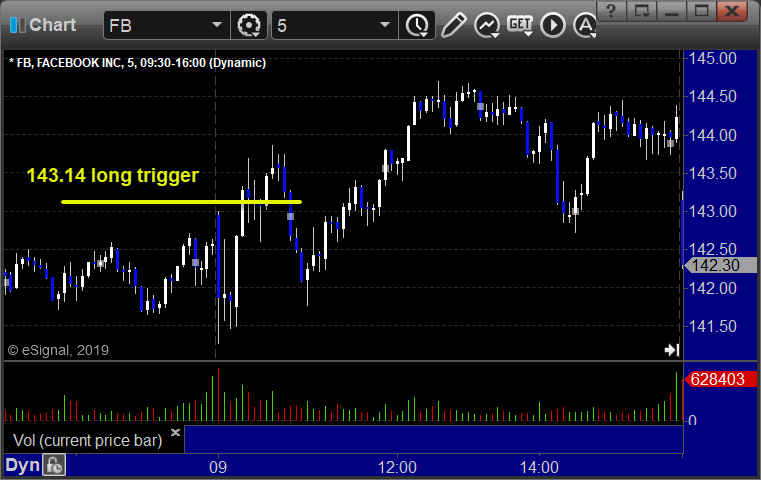
Task: Click the 14:00 time axis label
Action: point(539,467)
